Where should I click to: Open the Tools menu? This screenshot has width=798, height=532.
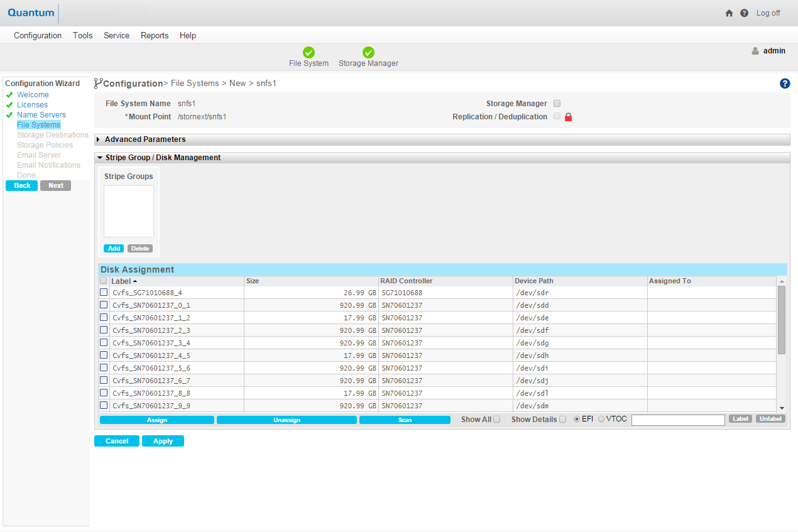coord(83,35)
